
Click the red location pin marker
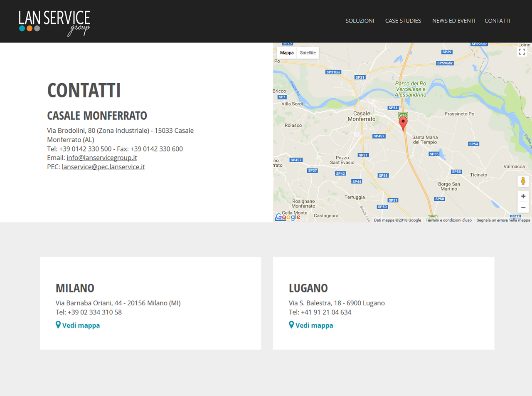403,124
